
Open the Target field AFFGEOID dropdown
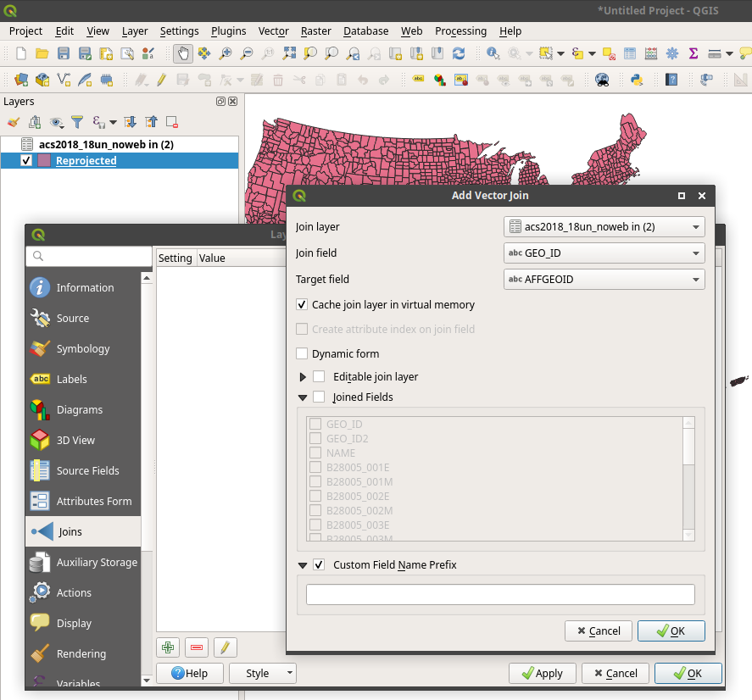coord(604,279)
